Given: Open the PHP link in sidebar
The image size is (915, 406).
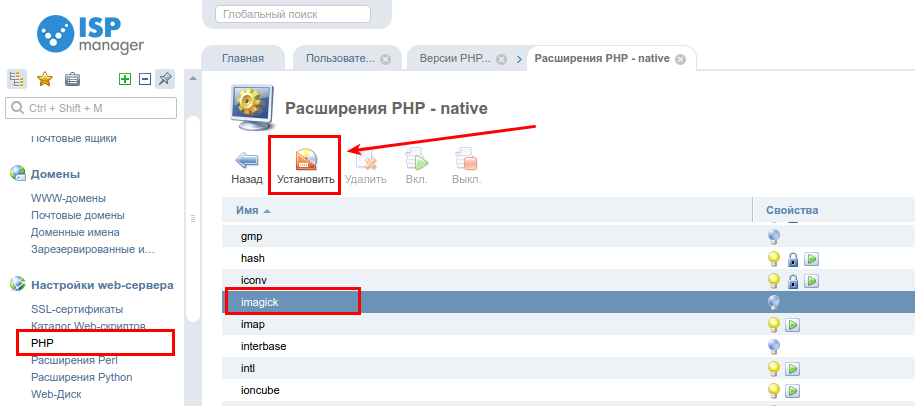Looking at the screenshot, I should (x=43, y=342).
